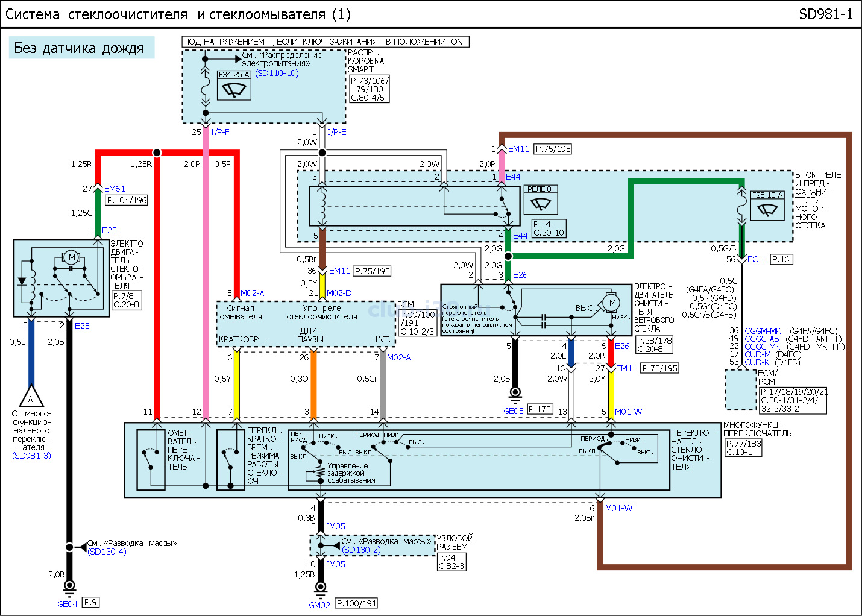This screenshot has height=616, width=862.
Task: Open the SD110-10 power distribution link
Action: [x=277, y=73]
